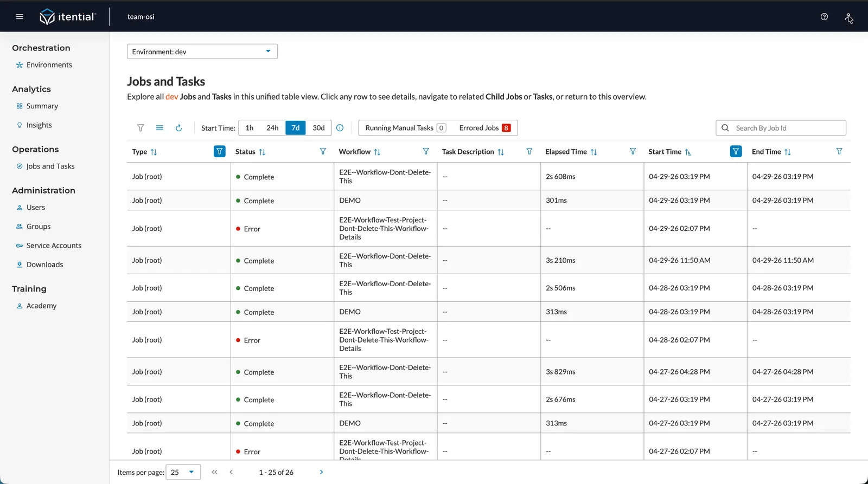Open the hamburger navigation menu
The image size is (868, 484).
tap(20, 17)
